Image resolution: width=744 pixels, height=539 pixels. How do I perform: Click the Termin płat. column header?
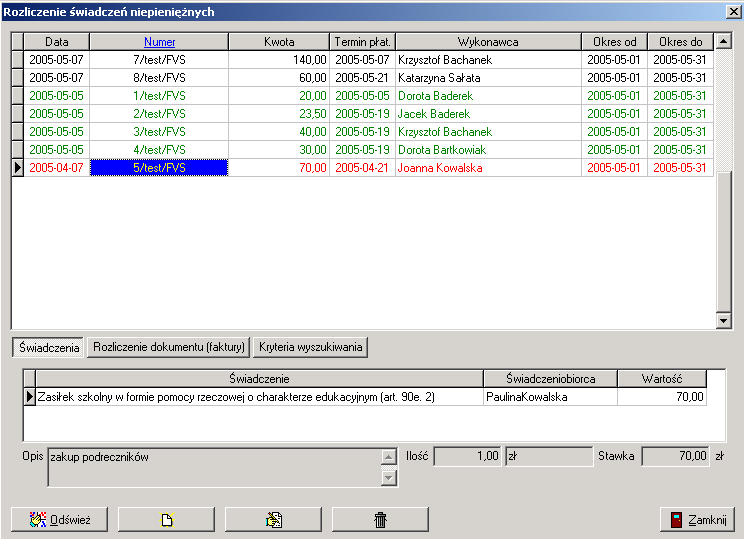[x=363, y=42]
